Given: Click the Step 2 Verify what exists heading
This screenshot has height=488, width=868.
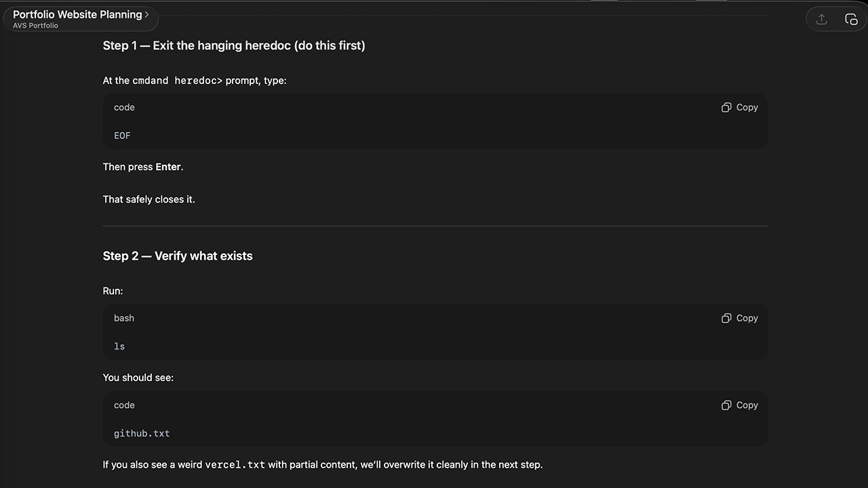Looking at the screenshot, I should pyautogui.click(x=178, y=256).
